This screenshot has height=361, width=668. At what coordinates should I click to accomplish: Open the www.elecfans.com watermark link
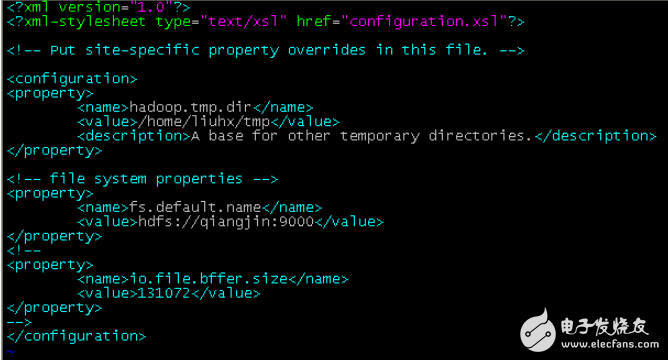[610, 344]
